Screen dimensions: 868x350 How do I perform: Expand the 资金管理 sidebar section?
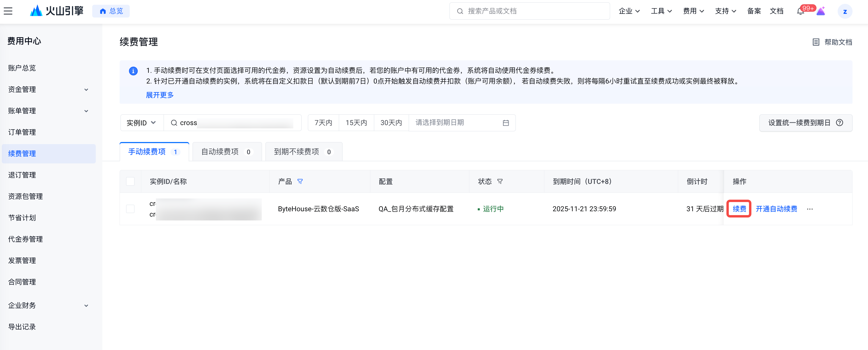[48, 89]
